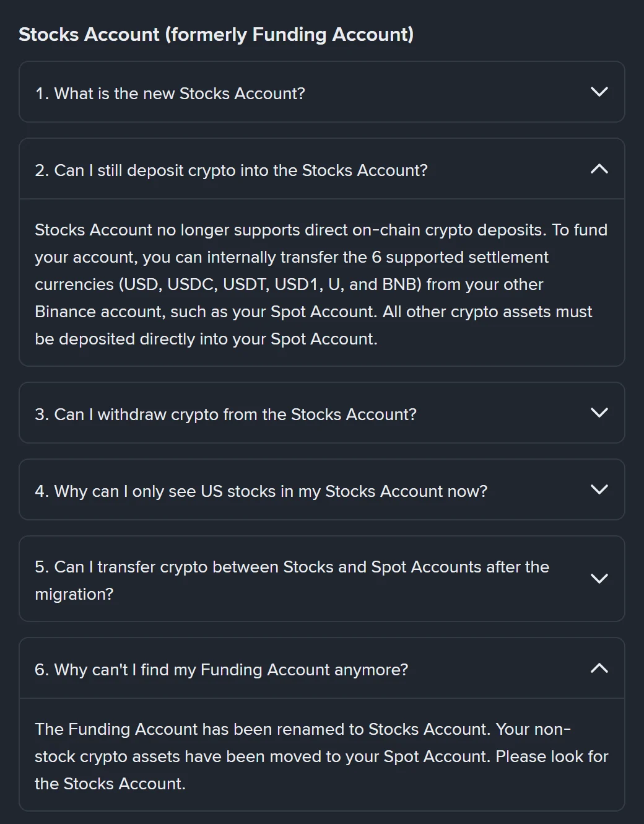Click the final line 'the Stocks Account.' in answer 6
Screen dimensions: 644x824
pyautogui.click(x=110, y=784)
